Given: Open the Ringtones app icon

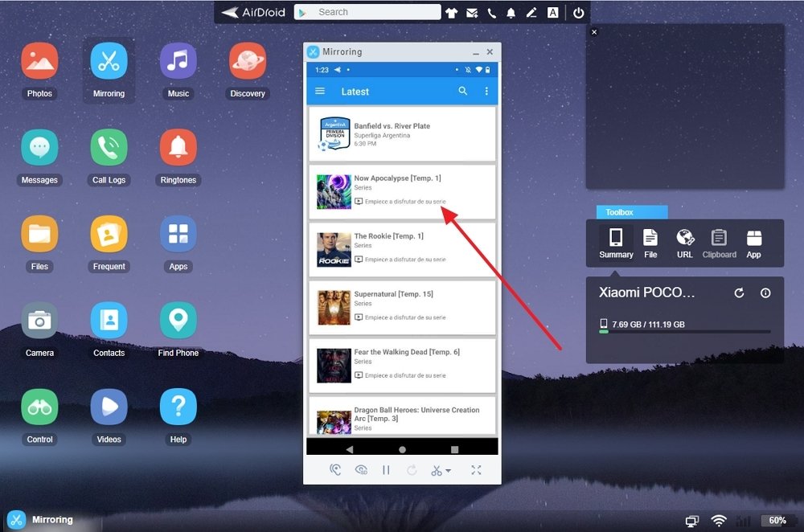Looking at the screenshot, I should [178, 148].
